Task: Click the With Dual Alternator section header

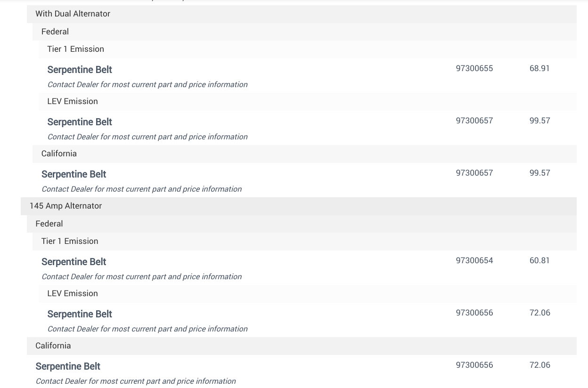Action: tap(73, 14)
